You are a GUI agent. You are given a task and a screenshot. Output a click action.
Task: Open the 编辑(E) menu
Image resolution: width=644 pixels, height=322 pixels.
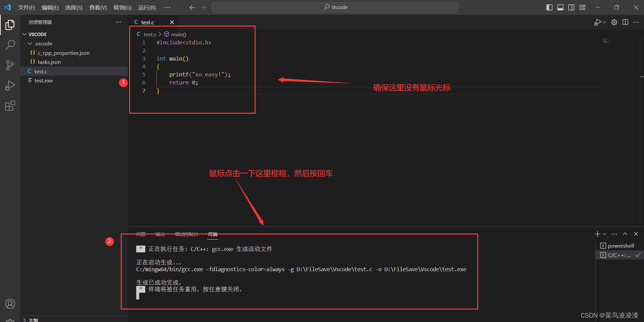click(x=50, y=7)
